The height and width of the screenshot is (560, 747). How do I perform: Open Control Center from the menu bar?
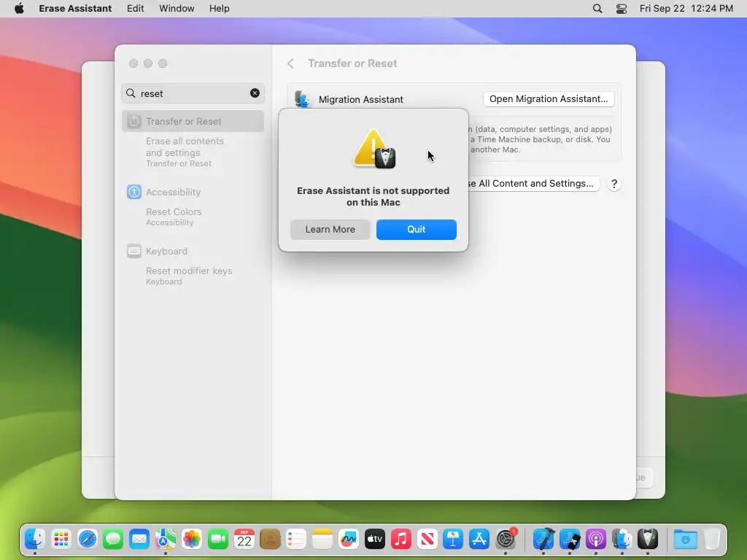[622, 9]
